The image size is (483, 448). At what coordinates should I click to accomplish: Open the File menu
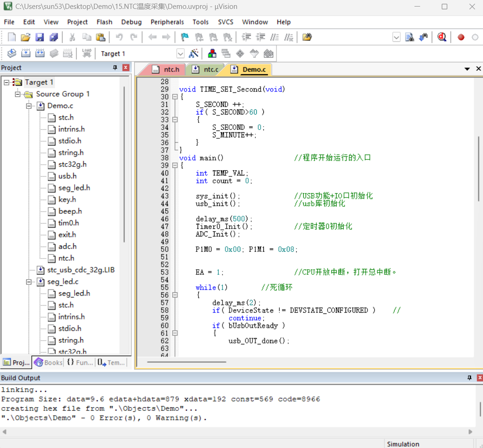click(x=9, y=22)
